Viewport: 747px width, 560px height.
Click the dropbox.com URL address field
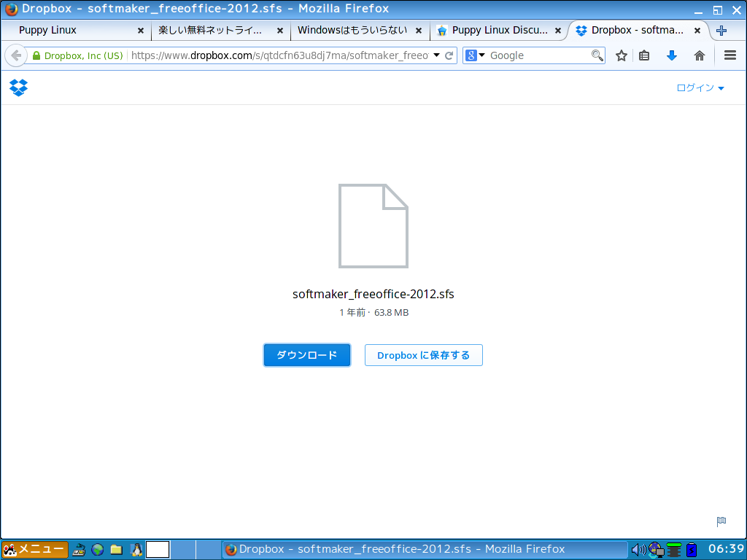tap(279, 55)
